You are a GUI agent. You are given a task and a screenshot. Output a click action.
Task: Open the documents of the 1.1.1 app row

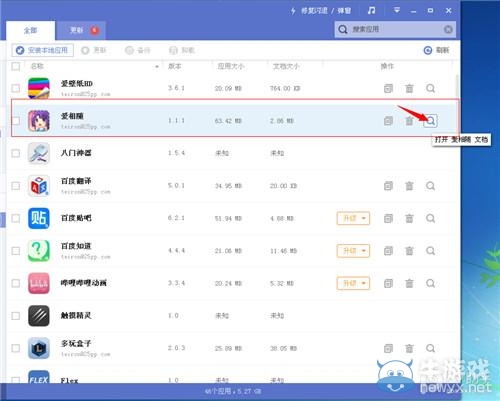430,121
